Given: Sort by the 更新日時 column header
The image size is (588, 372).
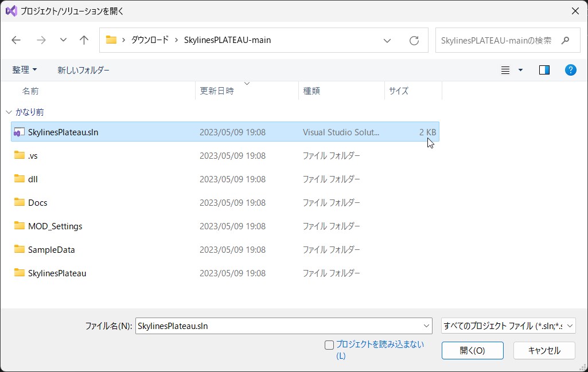Looking at the screenshot, I should pos(217,91).
